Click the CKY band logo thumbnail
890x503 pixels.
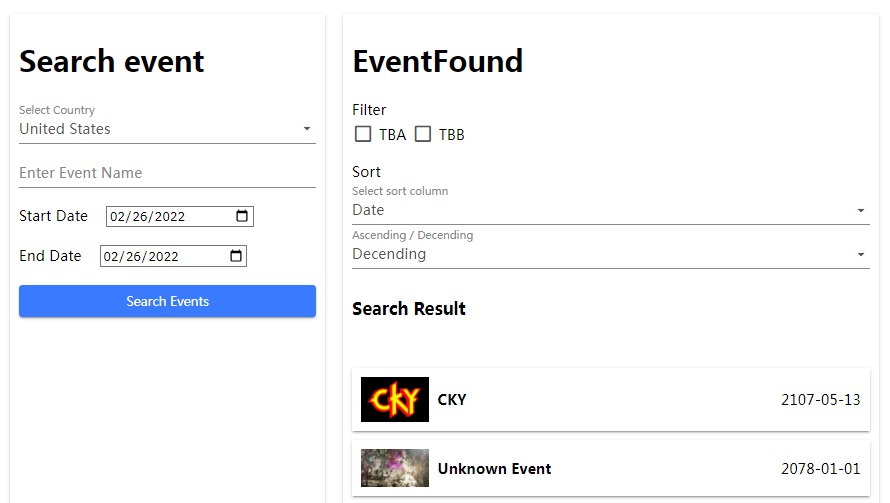pyautogui.click(x=395, y=400)
